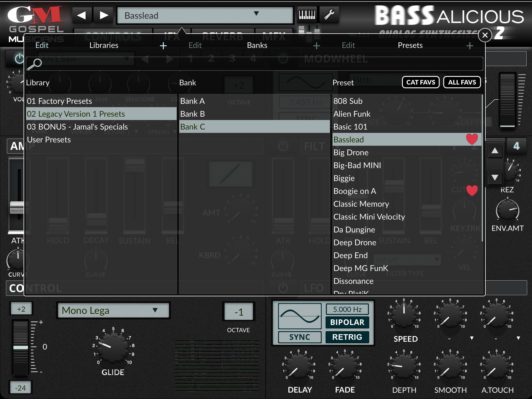Toggle the LFO RETRIG switch
The height and width of the screenshot is (399, 532).
point(347,337)
